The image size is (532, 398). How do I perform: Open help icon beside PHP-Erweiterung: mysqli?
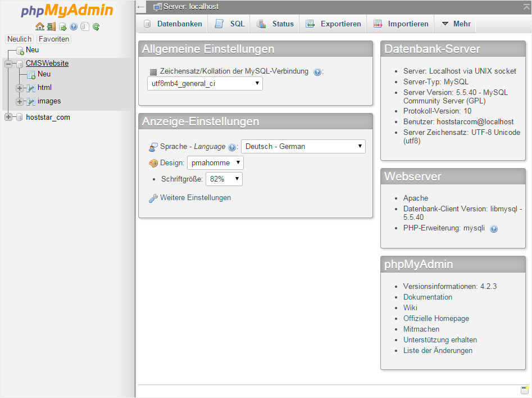494,229
